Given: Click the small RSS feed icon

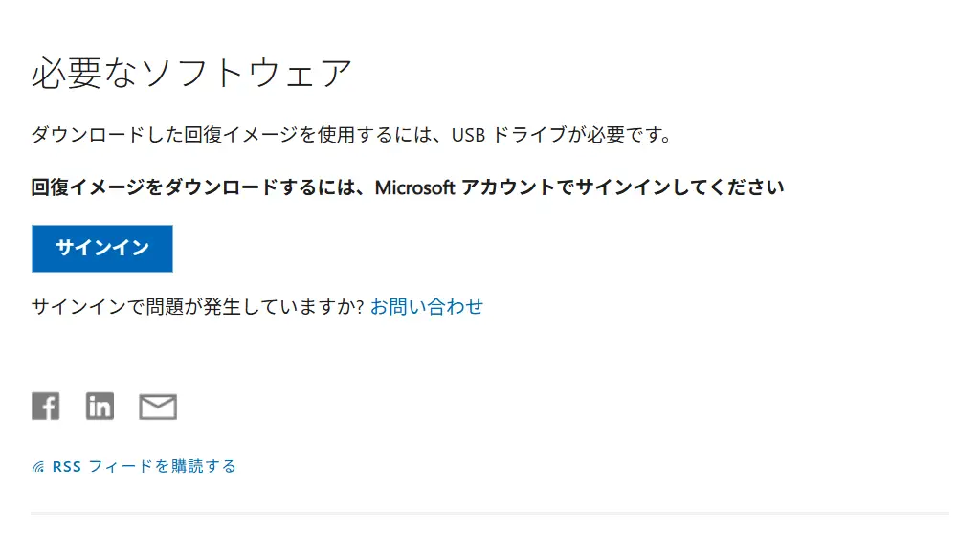Looking at the screenshot, I should (38, 467).
